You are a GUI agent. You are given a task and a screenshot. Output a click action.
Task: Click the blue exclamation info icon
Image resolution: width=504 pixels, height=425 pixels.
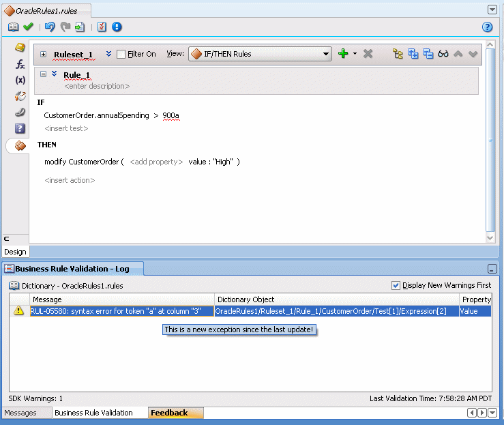pos(117,27)
